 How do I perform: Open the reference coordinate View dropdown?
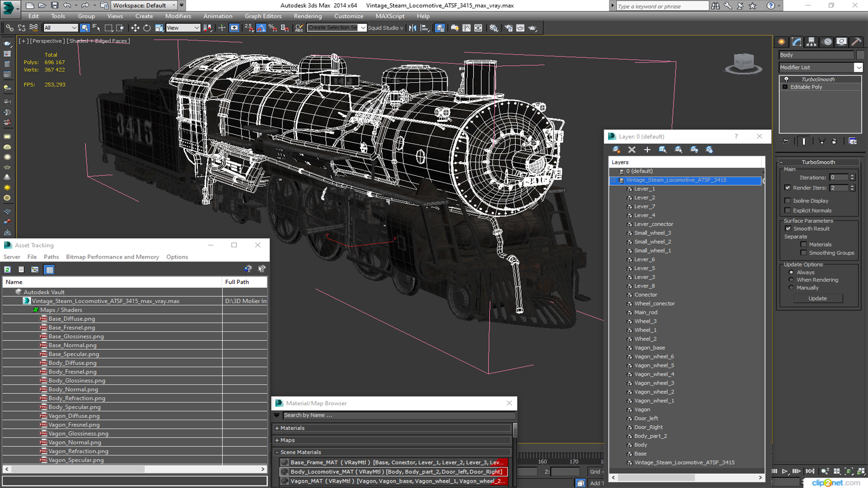pos(183,28)
